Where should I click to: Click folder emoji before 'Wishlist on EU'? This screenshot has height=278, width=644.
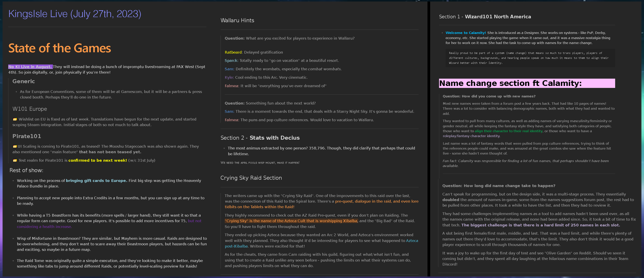pyautogui.click(x=15, y=119)
